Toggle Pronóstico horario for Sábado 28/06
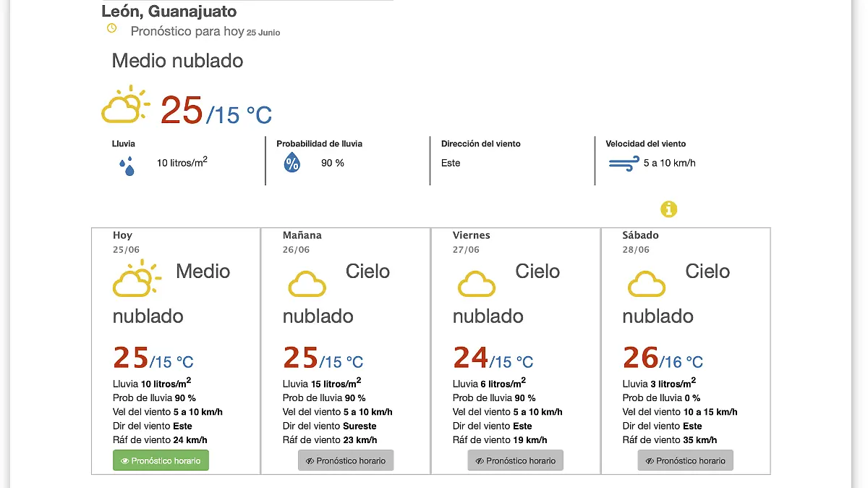Screen dimensions: 868x488 pos(686,460)
